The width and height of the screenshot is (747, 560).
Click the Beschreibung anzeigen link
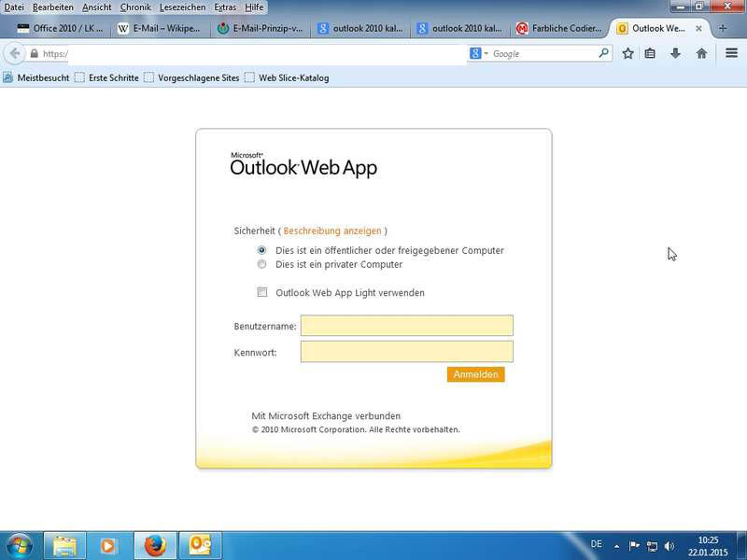[332, 231]
